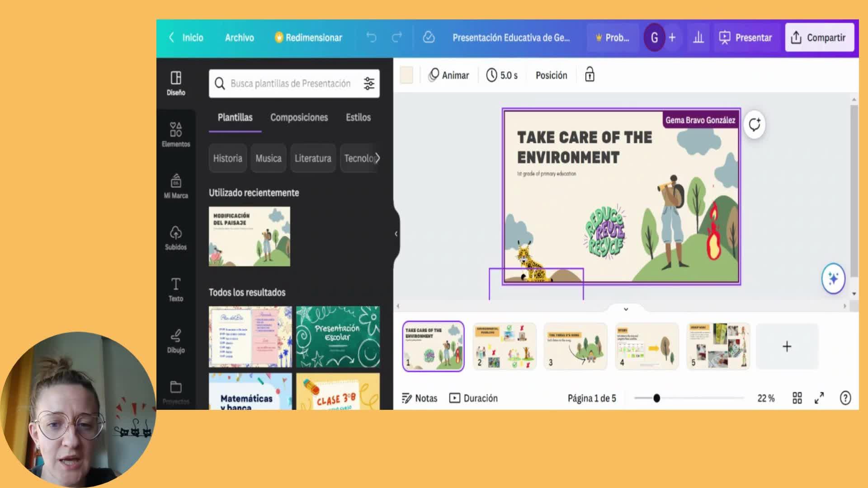Toggle fullscreen mode with expand arrows
The image size is (868, 488).
[819, 398]
